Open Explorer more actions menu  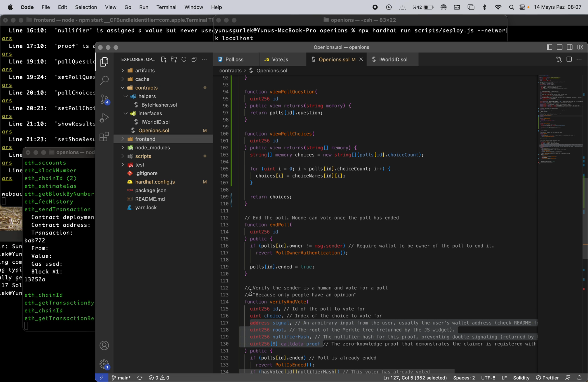point(204,59)
